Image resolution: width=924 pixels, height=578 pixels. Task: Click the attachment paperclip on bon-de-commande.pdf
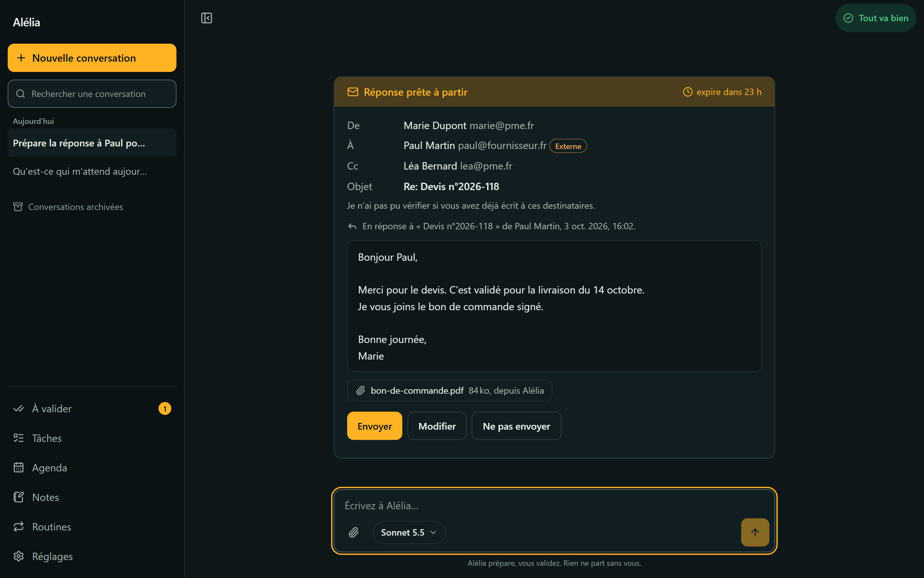coord(360,390)
